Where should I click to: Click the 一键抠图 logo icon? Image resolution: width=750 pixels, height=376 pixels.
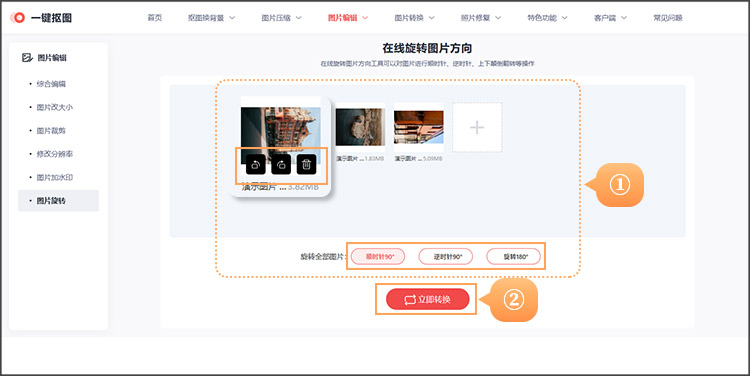click(18, 18)
